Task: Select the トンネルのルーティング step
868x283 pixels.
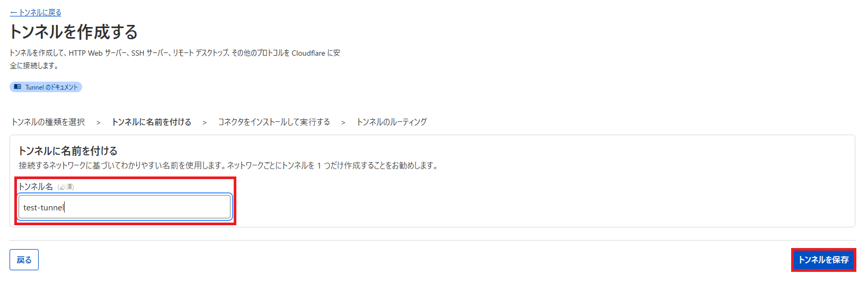Action: coord(392,122)
